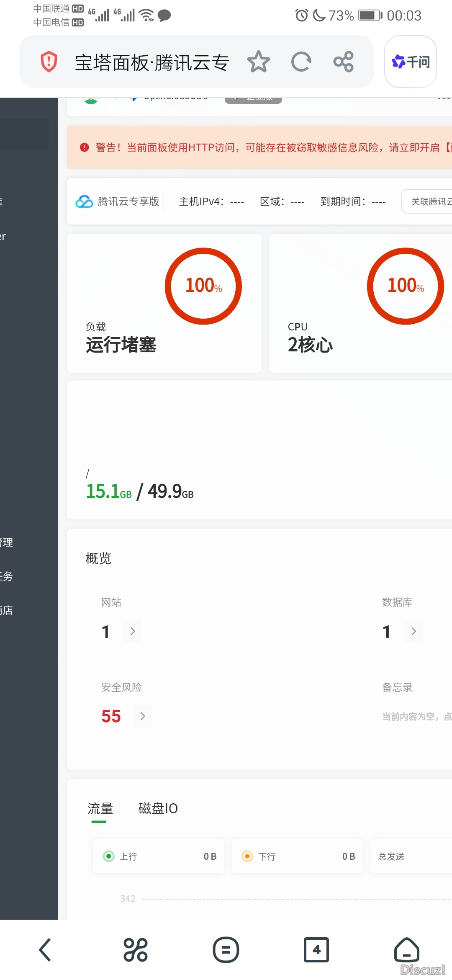Expand the 安全风险 count arrow
The image size is (452, 980).
click(x=143, y=717)
